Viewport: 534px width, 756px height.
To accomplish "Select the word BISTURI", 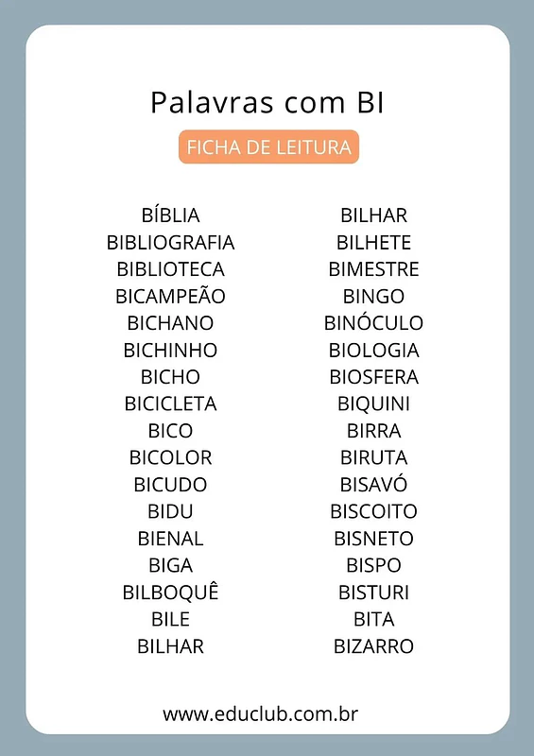I will pyautogui.click(x=373, y=593).
